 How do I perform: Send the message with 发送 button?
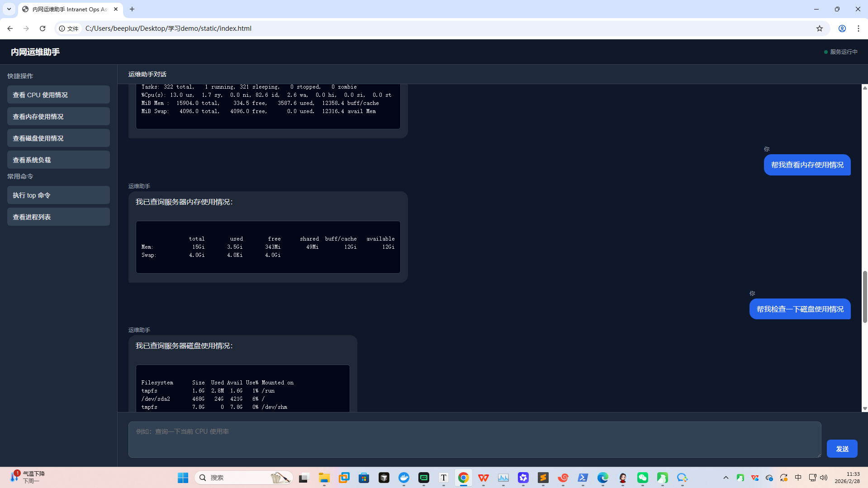coord(842,449)
